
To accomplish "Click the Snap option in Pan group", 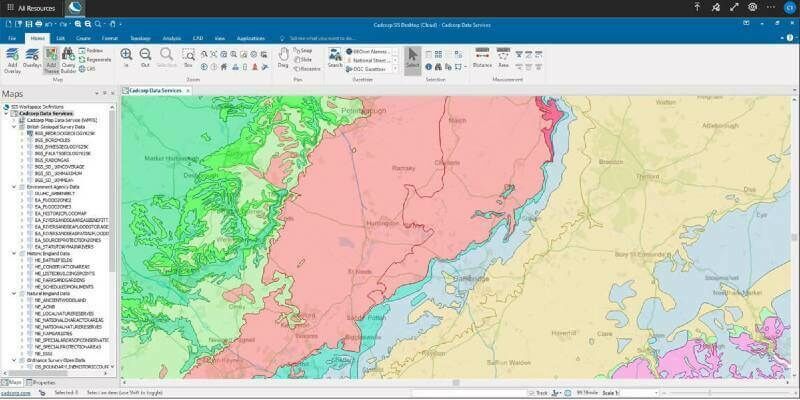I will (303, 51).
